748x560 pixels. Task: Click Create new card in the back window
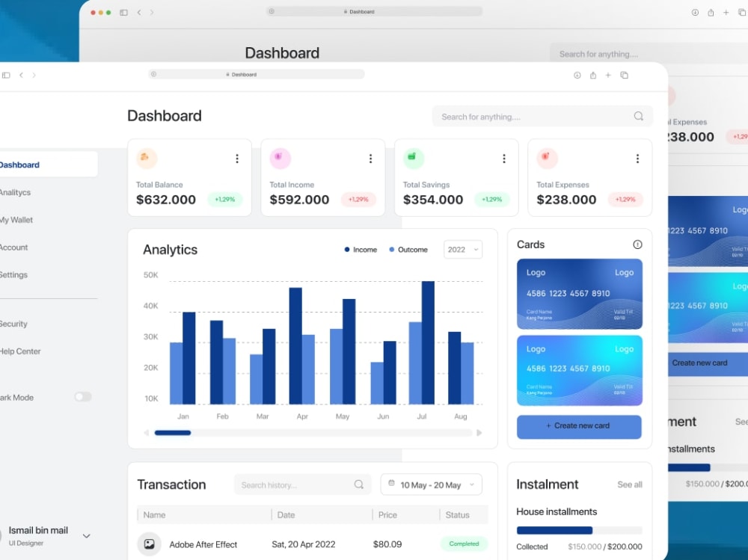708,363
